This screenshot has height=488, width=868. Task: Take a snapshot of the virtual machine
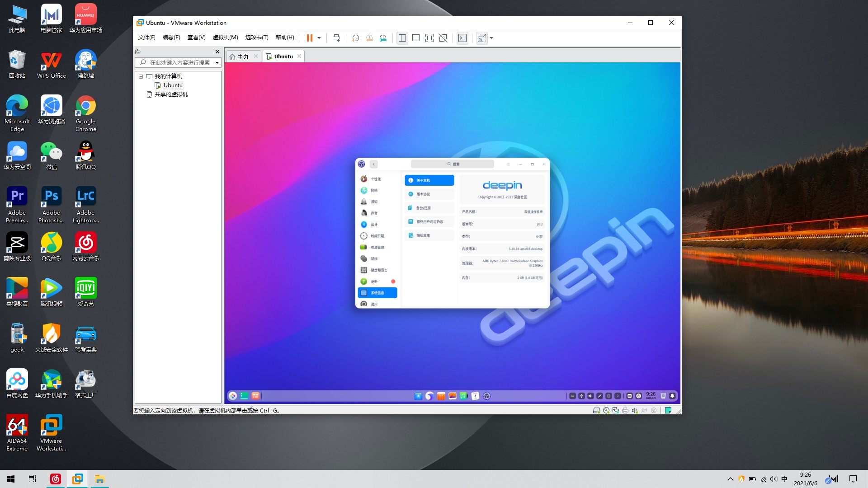click(x=356, y=38)
